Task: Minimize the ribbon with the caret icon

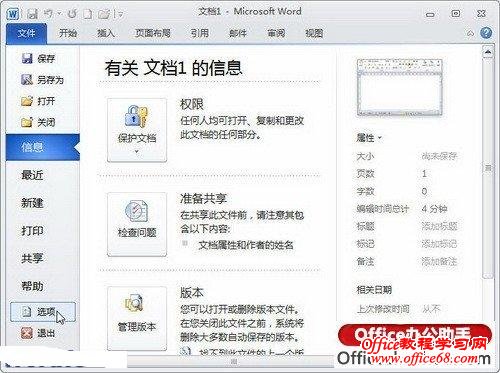Action: pos(470,33)
